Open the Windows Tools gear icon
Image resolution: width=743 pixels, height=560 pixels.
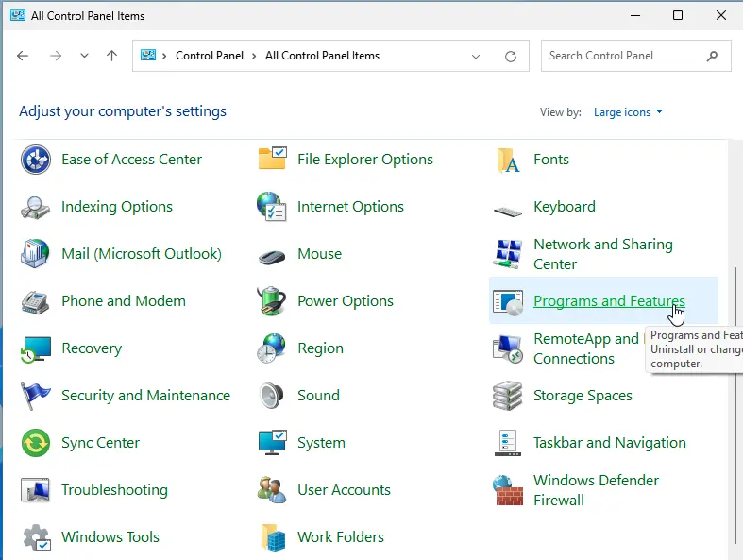coord(36,537)
